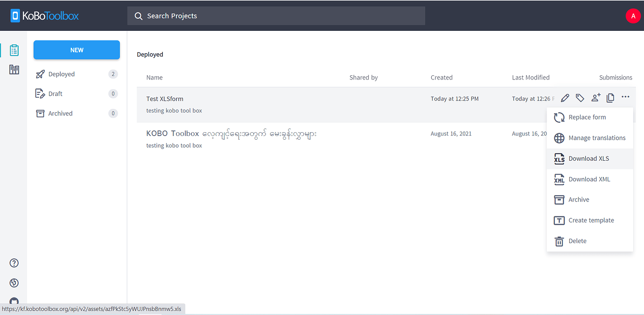Open the account menu avatar A
644x315 pixels.
pyautogui.click(x=633, y=16)
